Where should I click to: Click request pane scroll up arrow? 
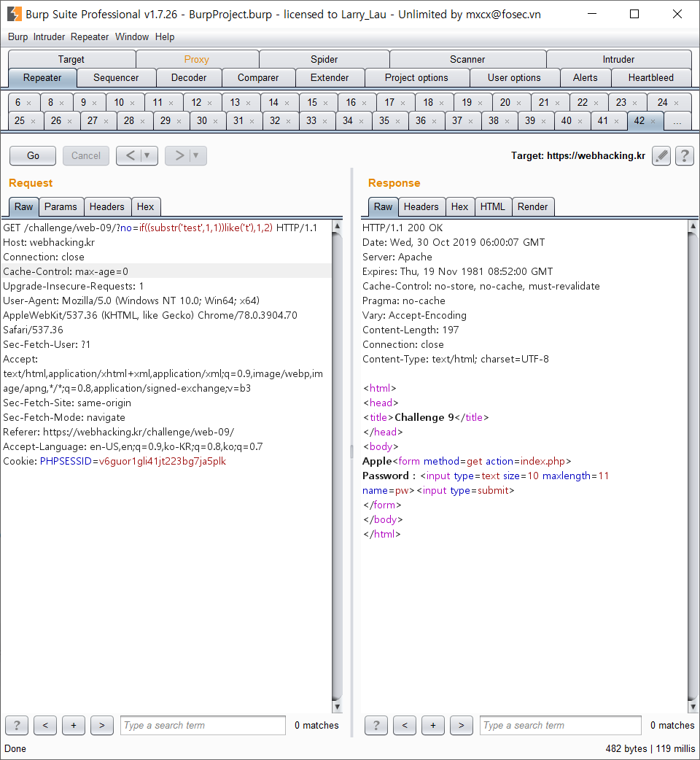click(337, 226)
